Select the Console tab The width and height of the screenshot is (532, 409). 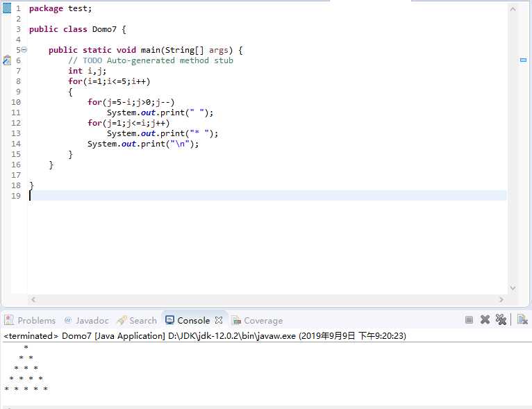pyautogui.click(x=188, y=321)
